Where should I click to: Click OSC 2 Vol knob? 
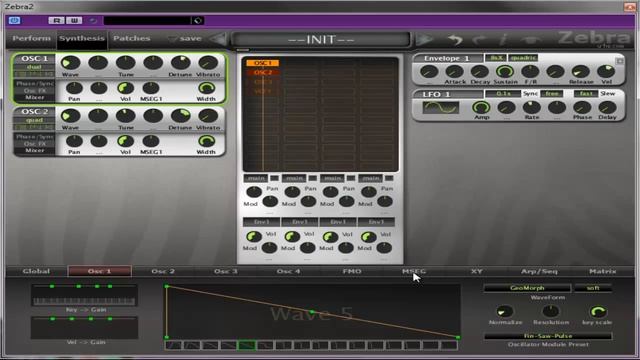pyautogui.click(x=126, y=142)
